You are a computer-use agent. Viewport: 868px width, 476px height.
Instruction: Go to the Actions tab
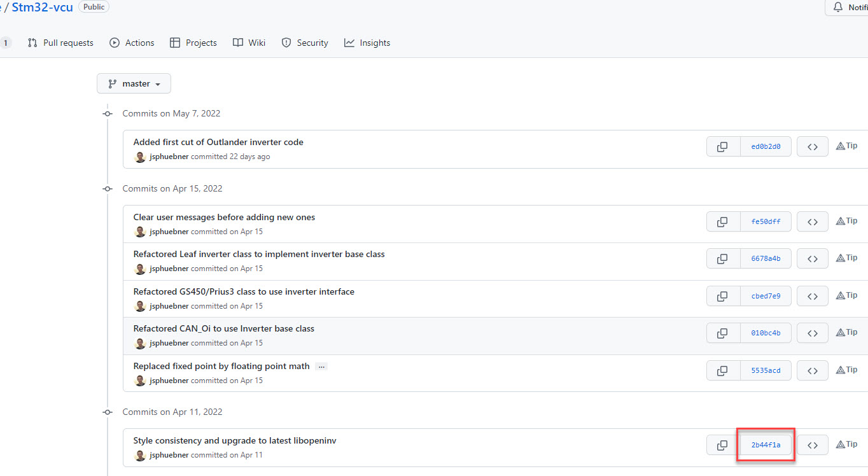click(x=132, y=43)
